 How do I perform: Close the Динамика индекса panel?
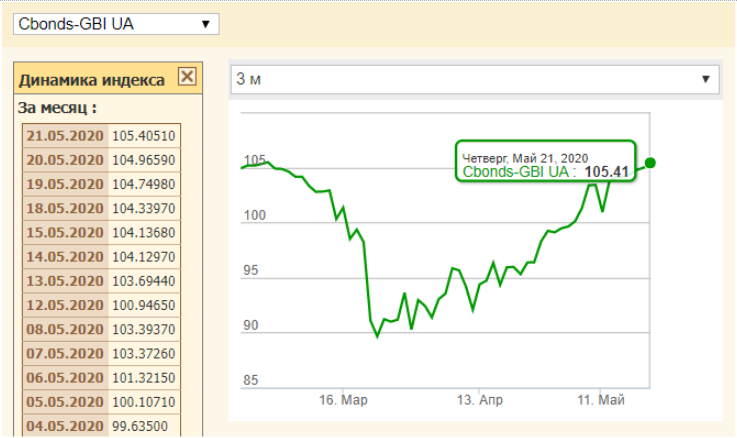(x=187, y=76)
